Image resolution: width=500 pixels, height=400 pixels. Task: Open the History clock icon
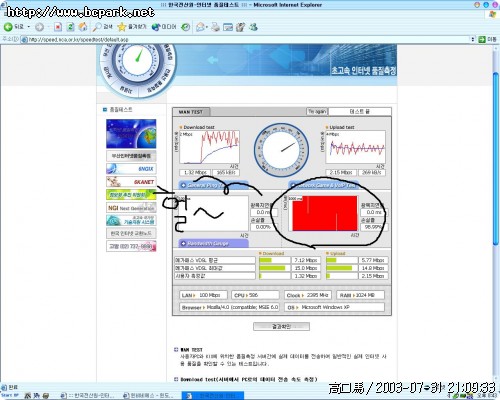tap(186, 27)
